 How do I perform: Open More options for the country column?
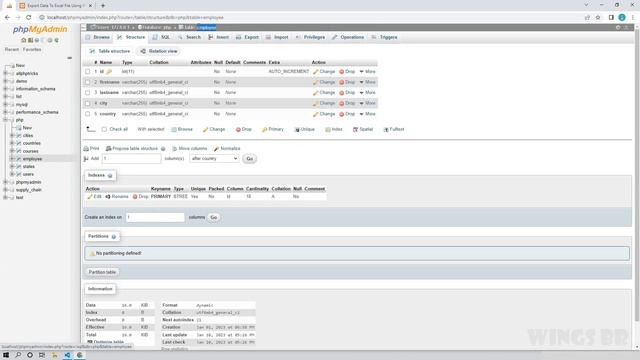point(367,114)
